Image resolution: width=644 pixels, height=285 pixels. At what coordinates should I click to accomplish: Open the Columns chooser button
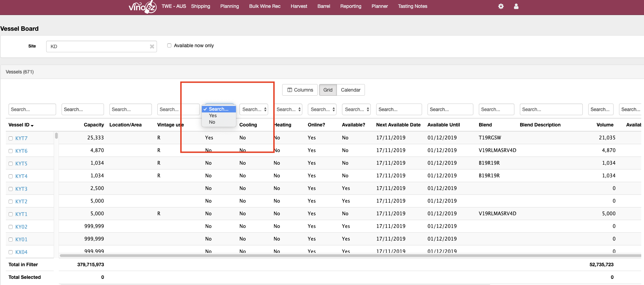[x=300, y=90]
